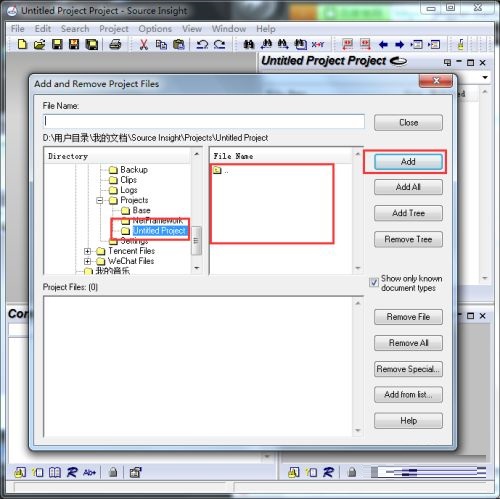
Task: Click the Paste clipboard icon
Action: [179, 44]
